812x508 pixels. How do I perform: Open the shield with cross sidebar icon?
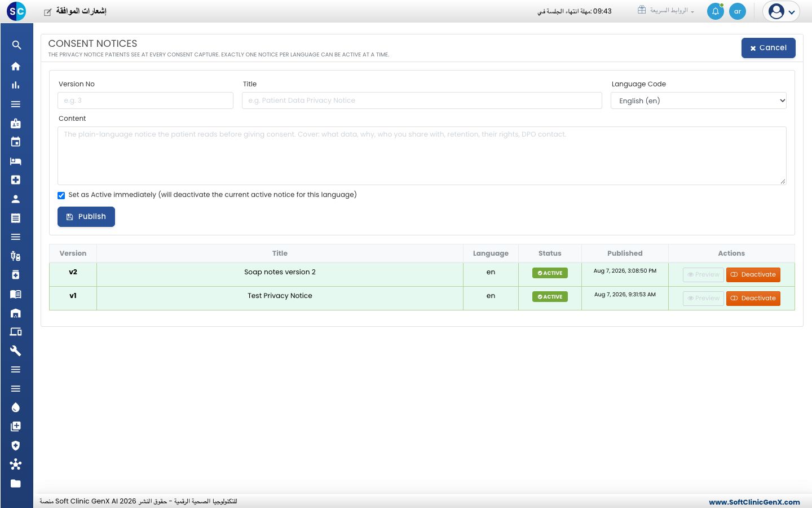tap(16, 445)
